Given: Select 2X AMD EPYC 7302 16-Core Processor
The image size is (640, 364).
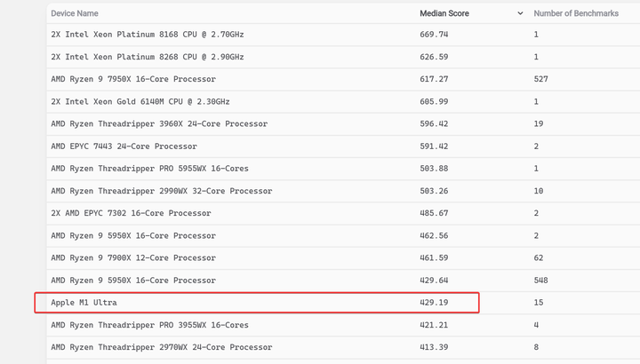Looking at the screenshot, I should 131,213.
